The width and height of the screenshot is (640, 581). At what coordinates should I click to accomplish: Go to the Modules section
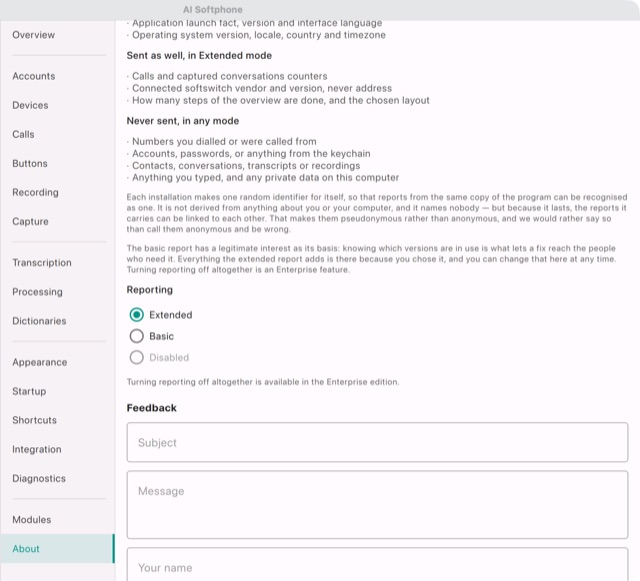pos(31,519)
